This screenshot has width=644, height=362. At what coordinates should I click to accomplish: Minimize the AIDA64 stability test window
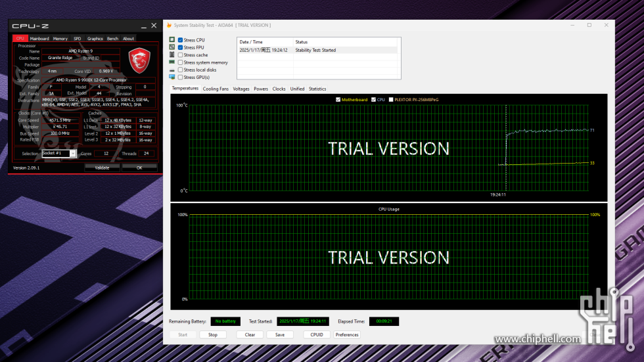(572, 25)
